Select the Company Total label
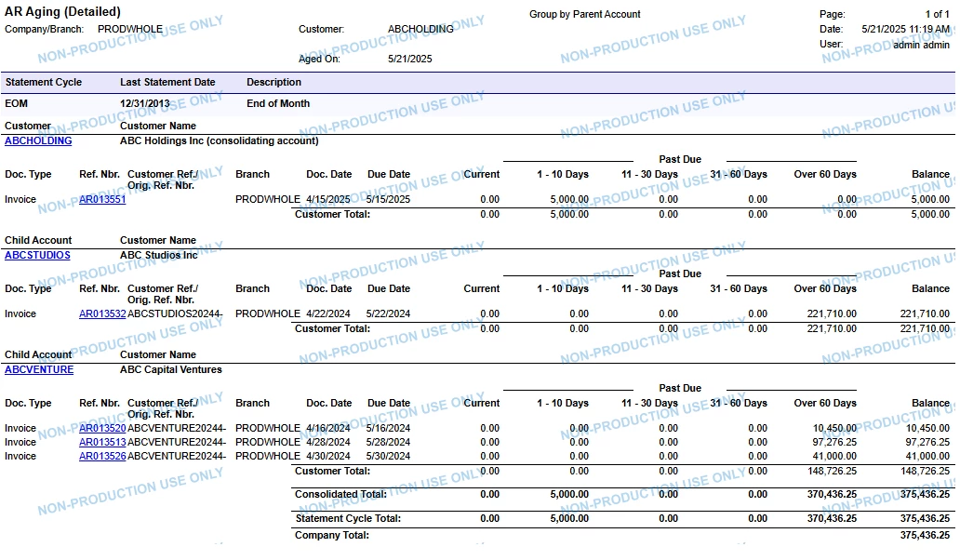The height and width of the screenshot is (560, 960). click(332, 536)
